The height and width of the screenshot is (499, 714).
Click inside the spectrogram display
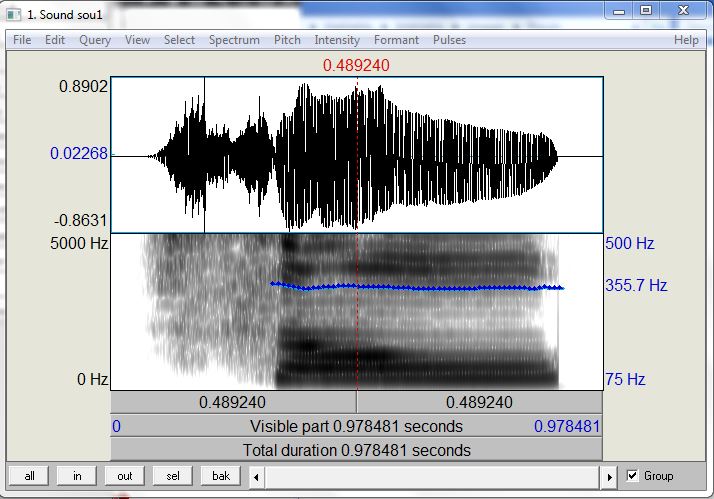357,312
